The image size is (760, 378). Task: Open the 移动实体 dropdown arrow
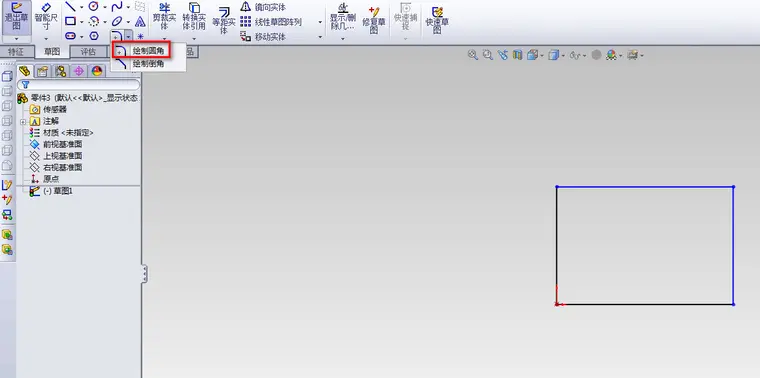tap(320, 37)
